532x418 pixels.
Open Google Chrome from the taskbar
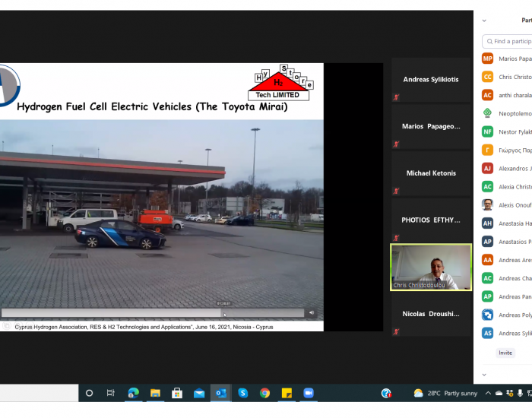point(264,393)
